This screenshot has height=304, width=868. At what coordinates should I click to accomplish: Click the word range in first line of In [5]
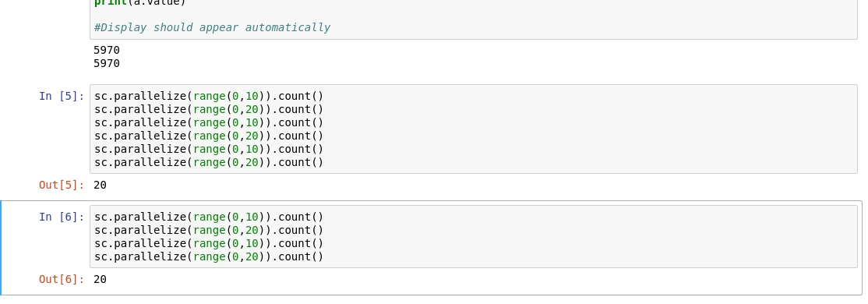[x=210, y=97]
